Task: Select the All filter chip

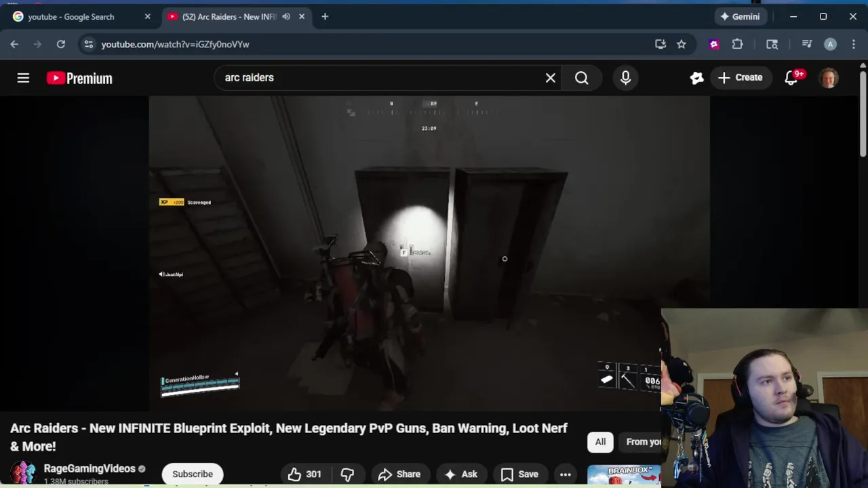Action: pyautogui.click(x=600, y=442)
